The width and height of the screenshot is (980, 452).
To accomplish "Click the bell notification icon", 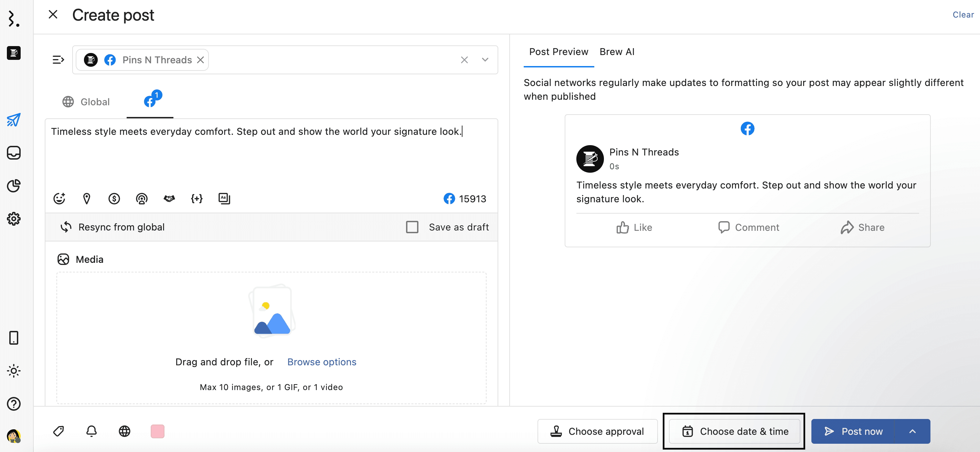I will [x=91, y=431].
